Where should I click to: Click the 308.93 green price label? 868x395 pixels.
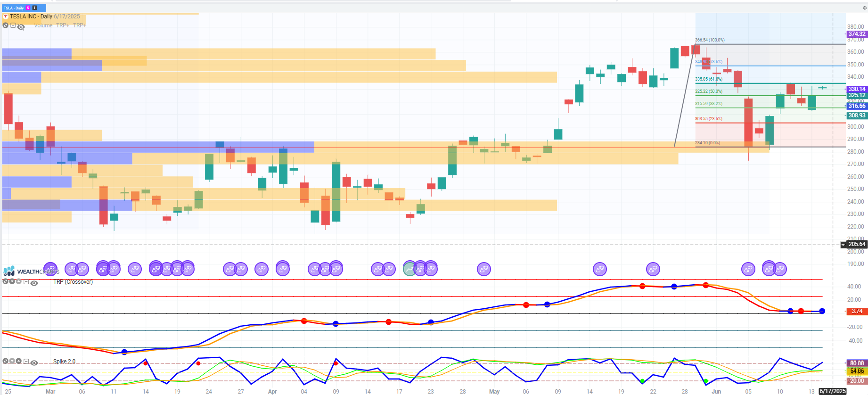click(x=856, y=115)
